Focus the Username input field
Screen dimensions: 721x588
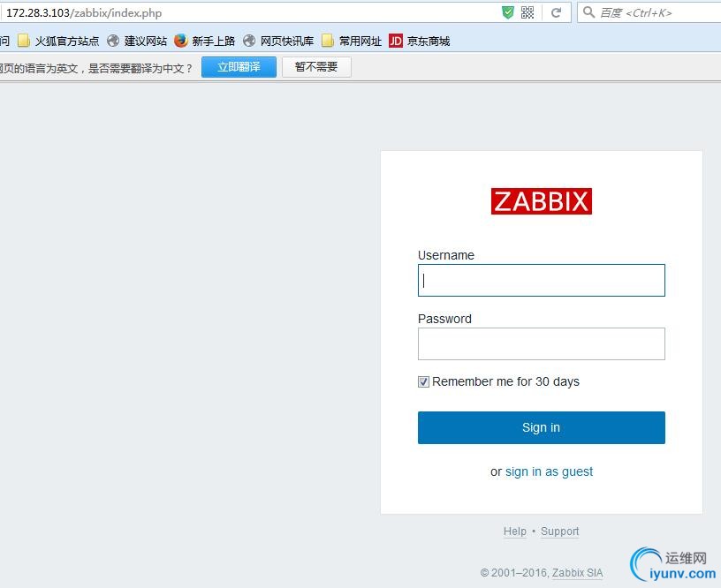542,280
